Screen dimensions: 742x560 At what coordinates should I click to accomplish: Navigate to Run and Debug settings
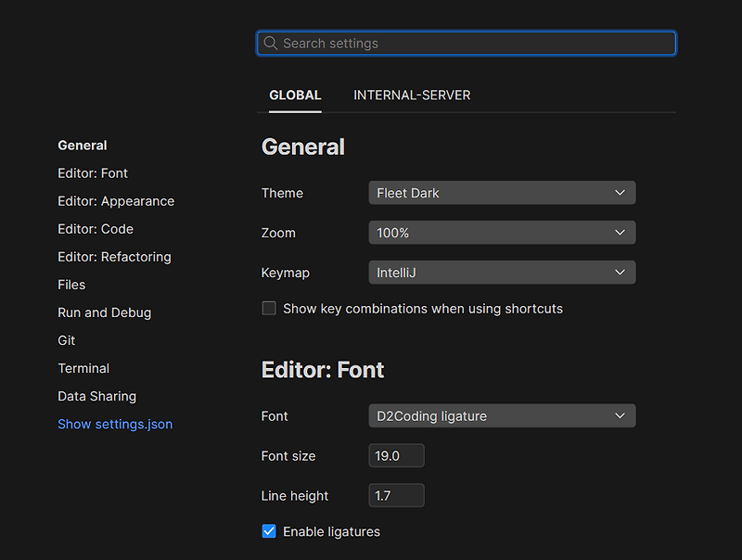pyautogui.click(x=104, y=312)
